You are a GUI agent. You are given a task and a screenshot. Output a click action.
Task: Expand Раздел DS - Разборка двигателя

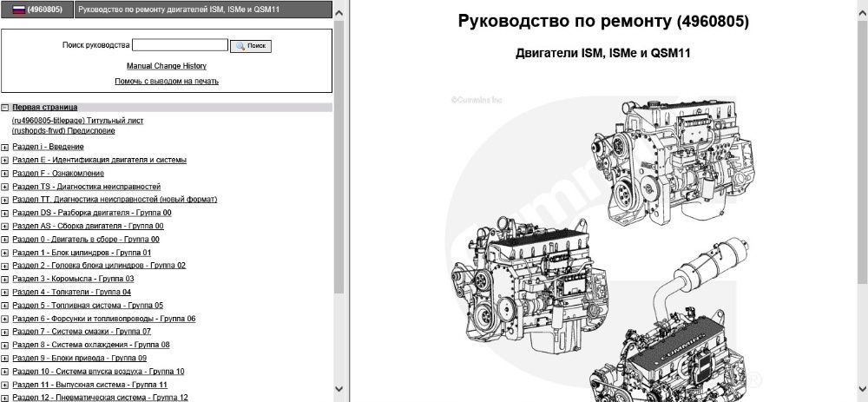pos(5,214)
